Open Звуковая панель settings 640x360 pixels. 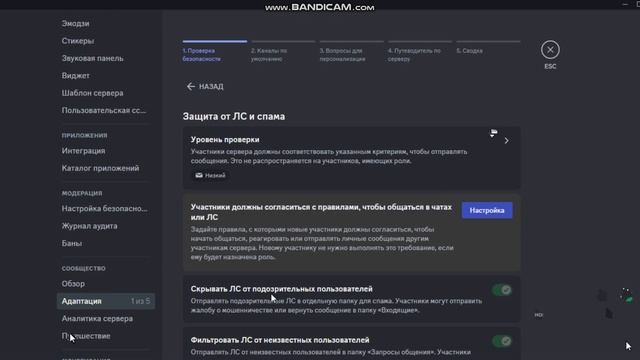pyautogui.click(x=93, y=58)
